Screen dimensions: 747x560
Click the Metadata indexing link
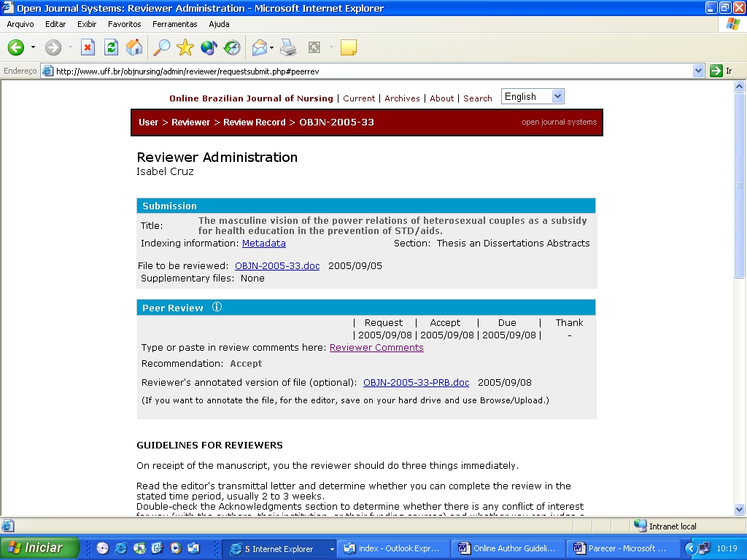(263, 244)
